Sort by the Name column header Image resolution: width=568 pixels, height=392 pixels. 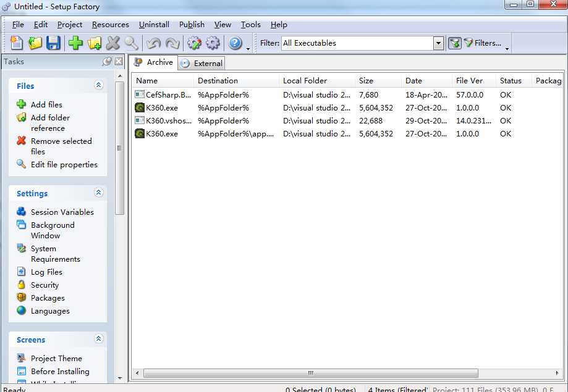pos(163,81)
